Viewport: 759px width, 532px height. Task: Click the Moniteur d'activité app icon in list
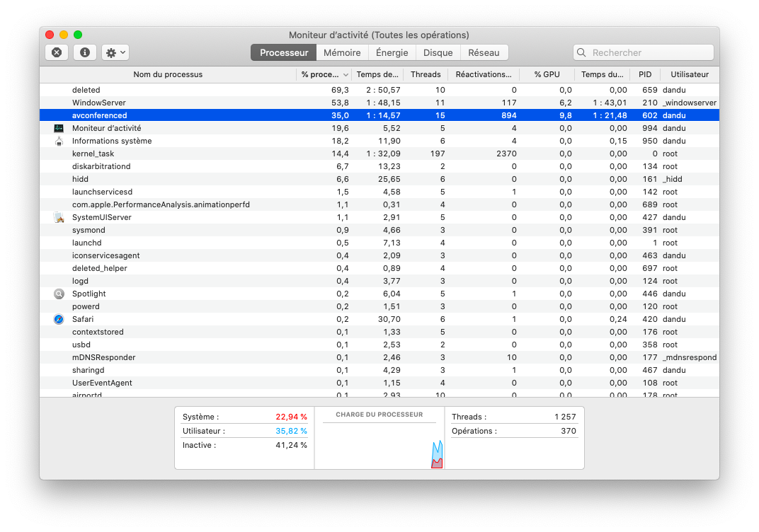point(59,128)
